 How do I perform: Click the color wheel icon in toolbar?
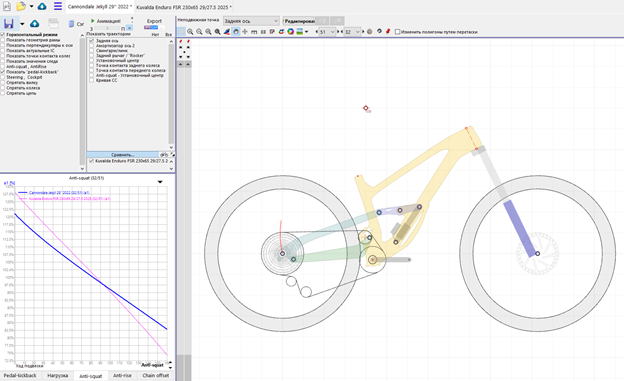[291, 31]
